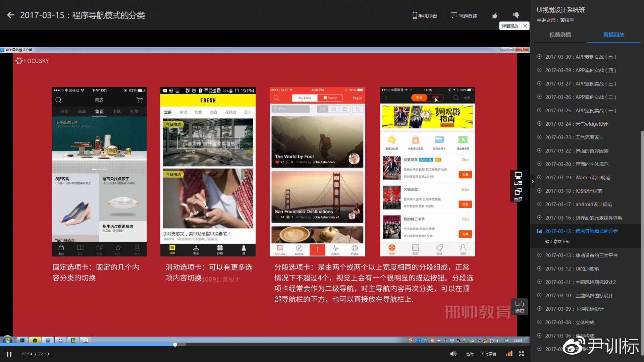The height and width of the screenshot is (362, 644).
Task: Open lesson 2017-03-08：立体构成
Action: tap(570, 322)
